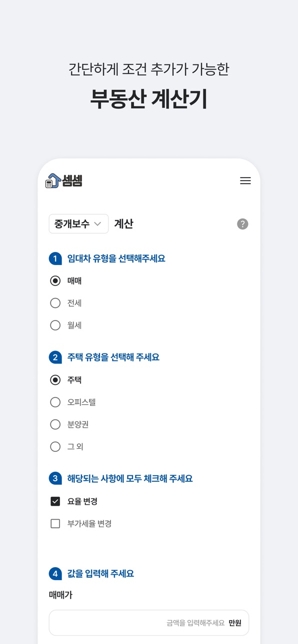Viewport: 298px width, 644px height.
Task: Click the 셈셈 brand name text
Action: pyautogui.click(x=72, y=181)
